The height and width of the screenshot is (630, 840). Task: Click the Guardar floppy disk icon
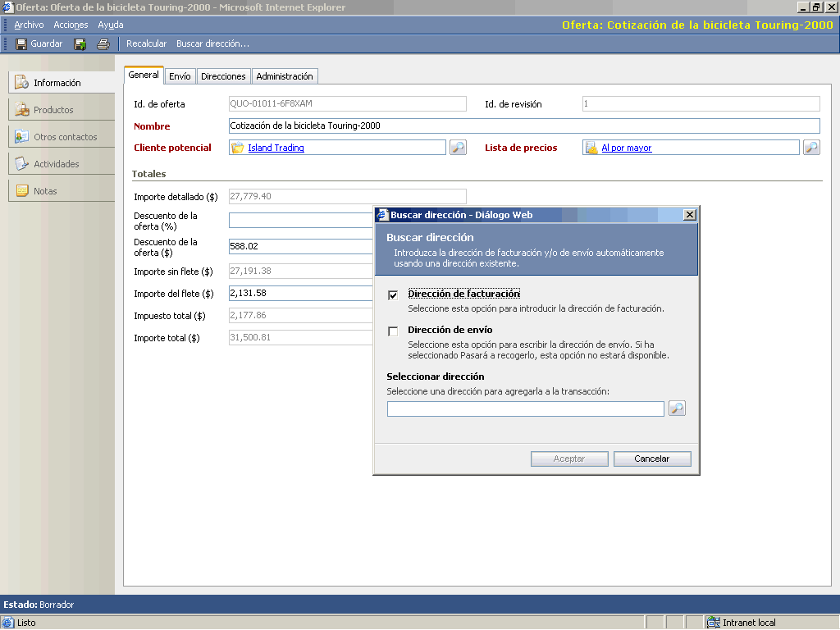tap(21, 44)
